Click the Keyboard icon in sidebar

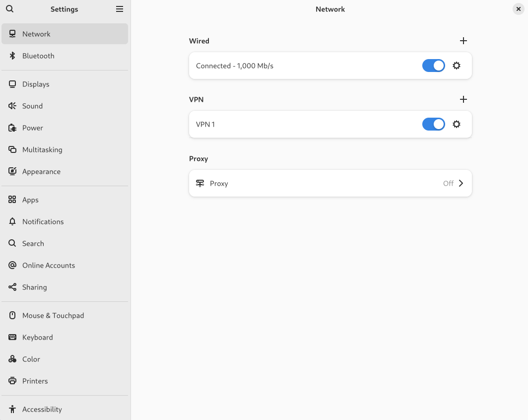[12, 337]
